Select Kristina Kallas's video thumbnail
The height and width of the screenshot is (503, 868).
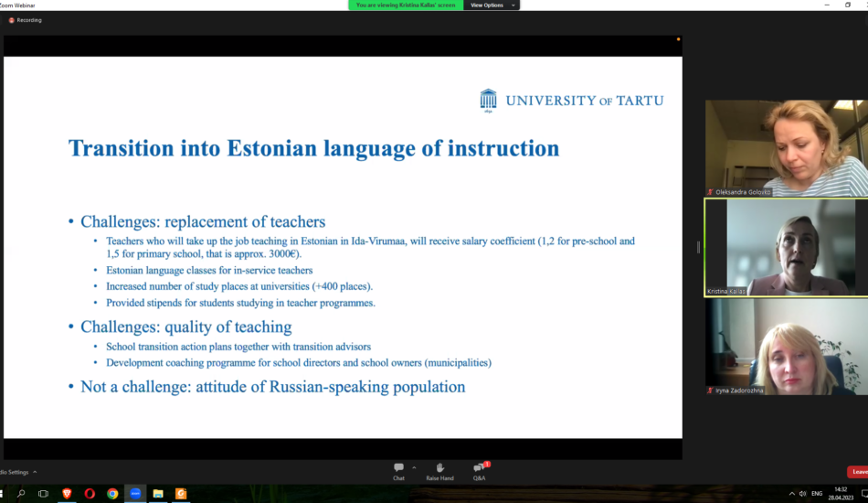point(785,247)
